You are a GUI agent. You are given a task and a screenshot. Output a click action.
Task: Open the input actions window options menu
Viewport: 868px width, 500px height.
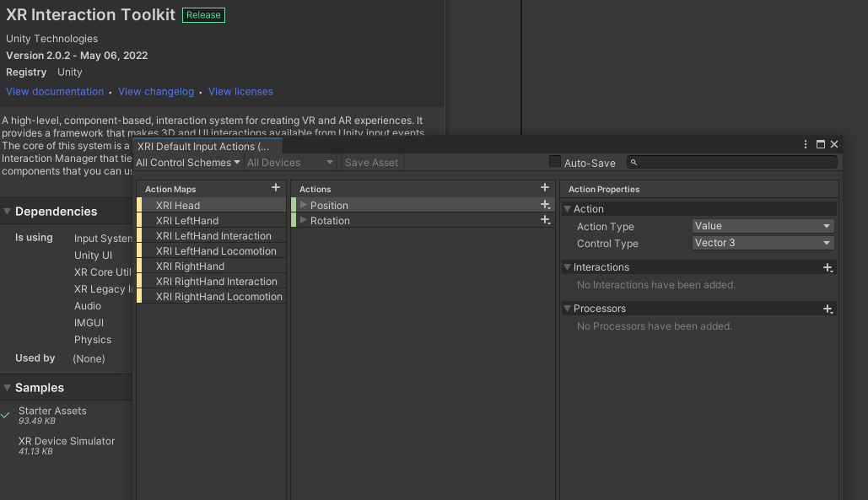pyautogui.click(x=806, y=144)
